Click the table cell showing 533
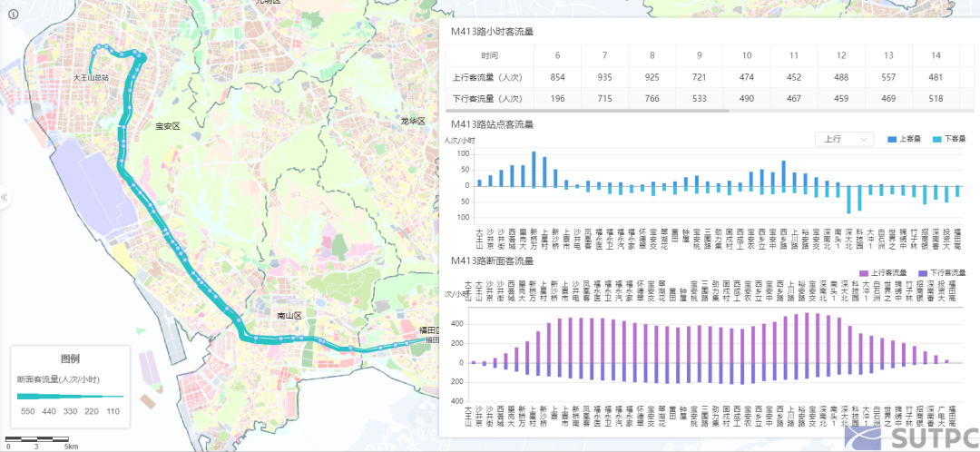Viewport: 980px width, 452px height. click(x=700, y=98)
